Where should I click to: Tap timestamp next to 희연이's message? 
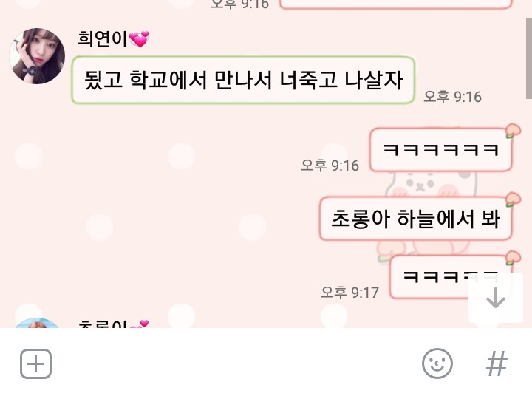(453, 97)
